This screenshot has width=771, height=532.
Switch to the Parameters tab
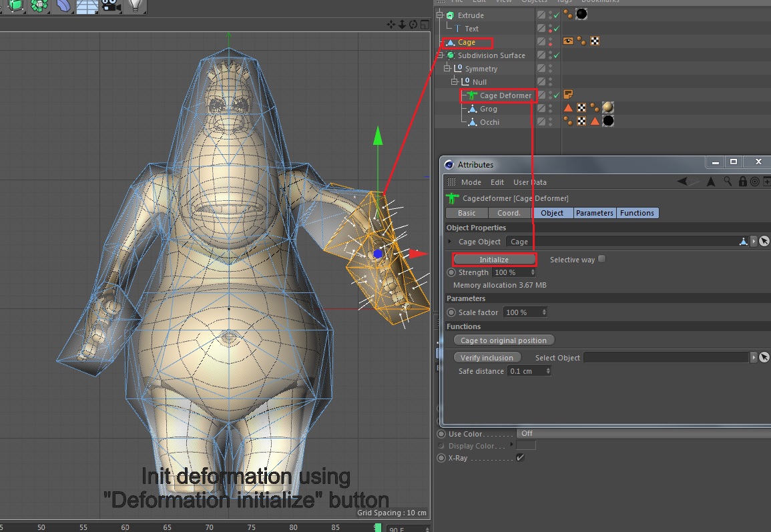tap(595, 213)
